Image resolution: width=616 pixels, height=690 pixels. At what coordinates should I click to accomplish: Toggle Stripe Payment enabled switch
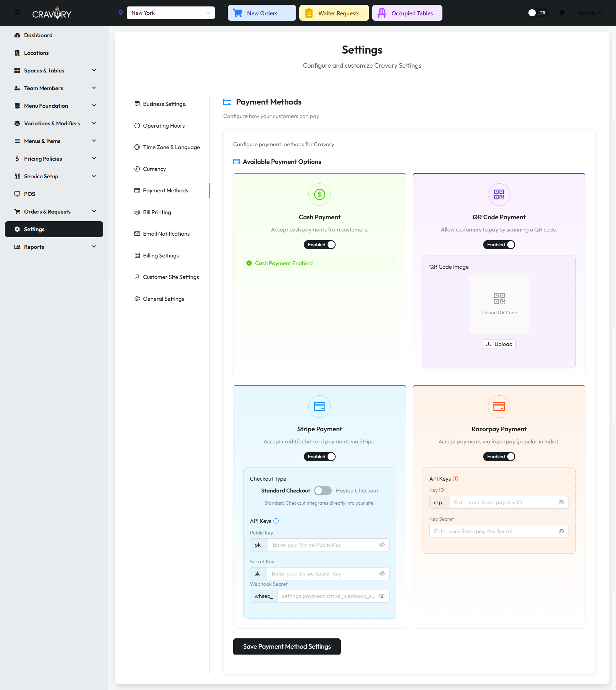coord(320,457)
